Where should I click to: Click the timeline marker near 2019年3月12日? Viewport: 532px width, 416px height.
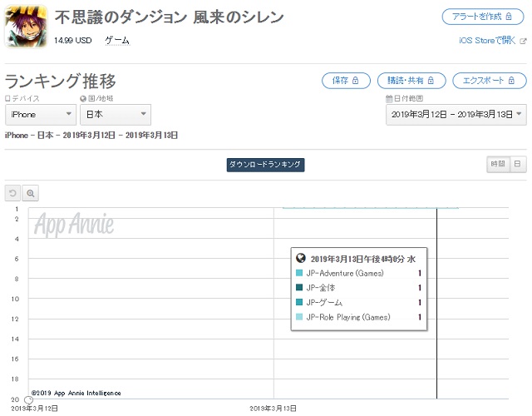click(x=28, y=401)
